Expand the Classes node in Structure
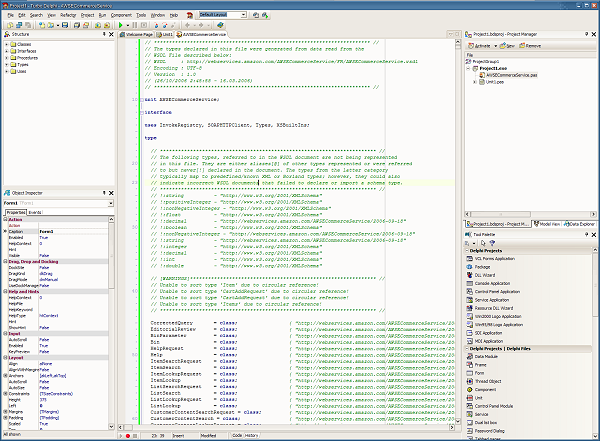600x441 pixels. pos(6,45)
